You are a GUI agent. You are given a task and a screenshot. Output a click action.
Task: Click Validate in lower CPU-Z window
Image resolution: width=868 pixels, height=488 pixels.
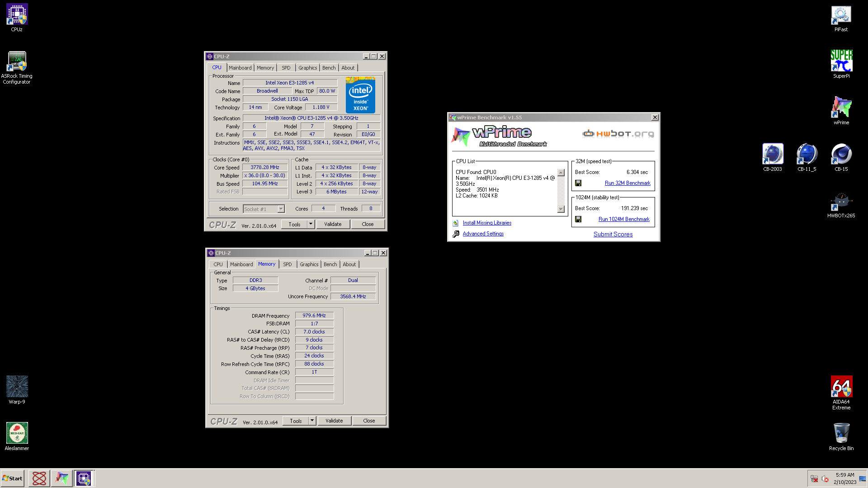[334, 421]
